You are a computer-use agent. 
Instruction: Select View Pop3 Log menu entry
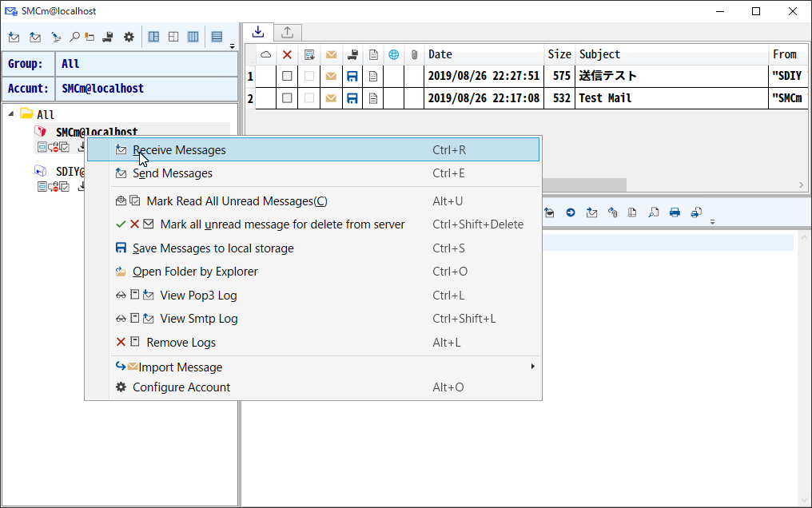click(x=313, y=296)
